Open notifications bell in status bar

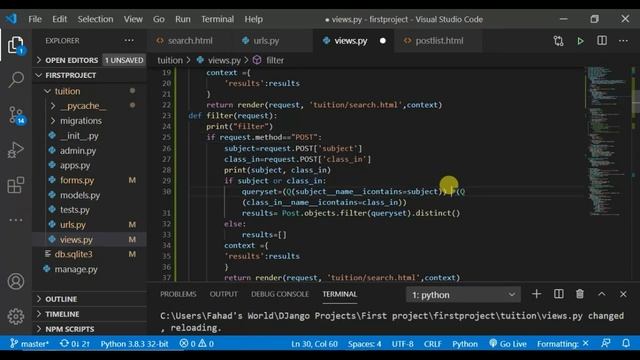[626, 344]
